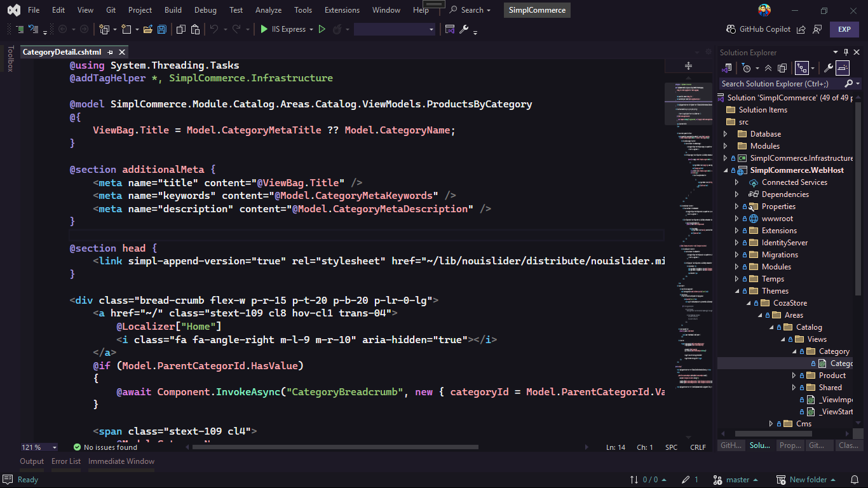The image size is (868, 488).
Task: Click the Open File folder icon
Action: (x=147, y=29)
